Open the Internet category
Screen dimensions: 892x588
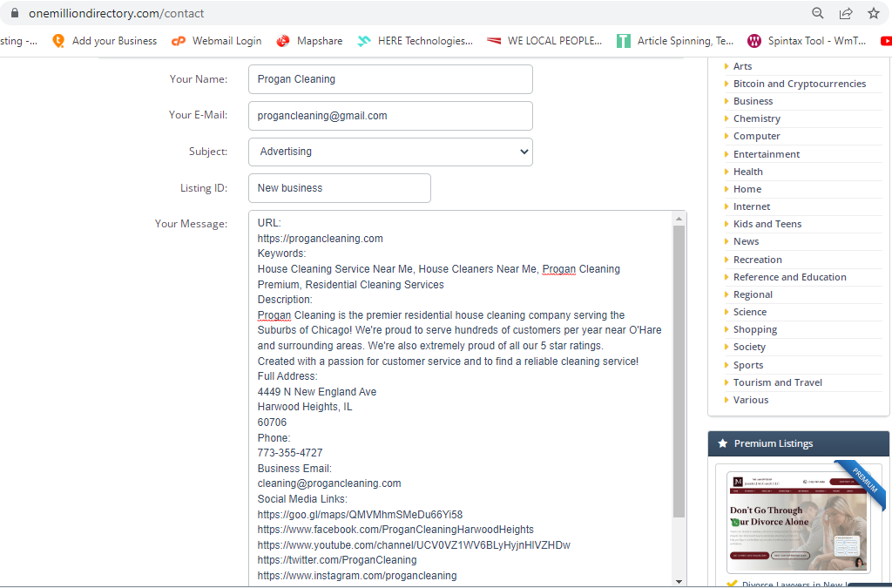[752, 206]
